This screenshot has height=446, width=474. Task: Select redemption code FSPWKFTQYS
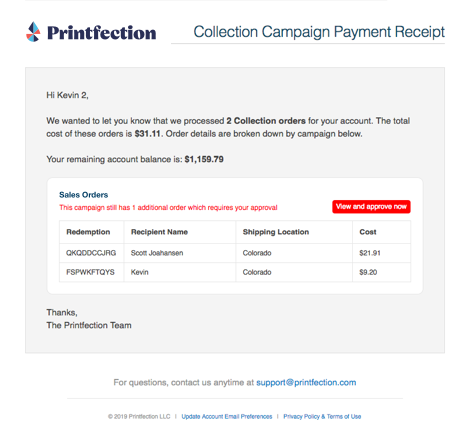pos(90,272)
